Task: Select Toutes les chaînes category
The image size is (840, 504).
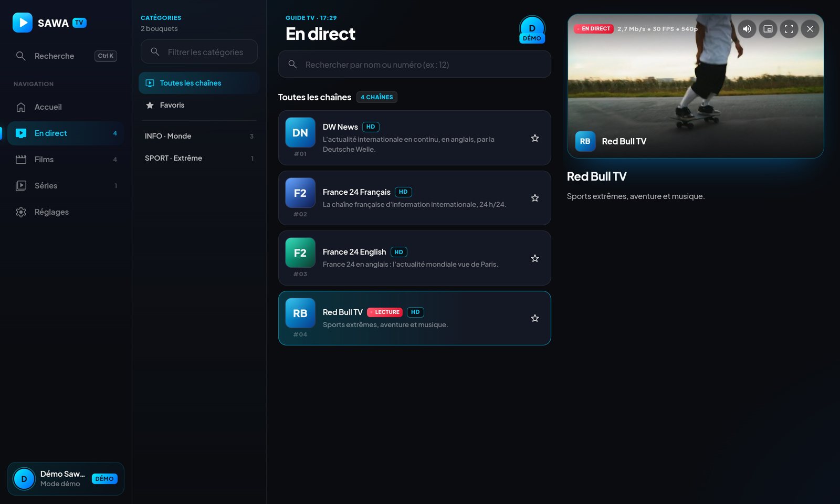Action: (x=199, y=83)
